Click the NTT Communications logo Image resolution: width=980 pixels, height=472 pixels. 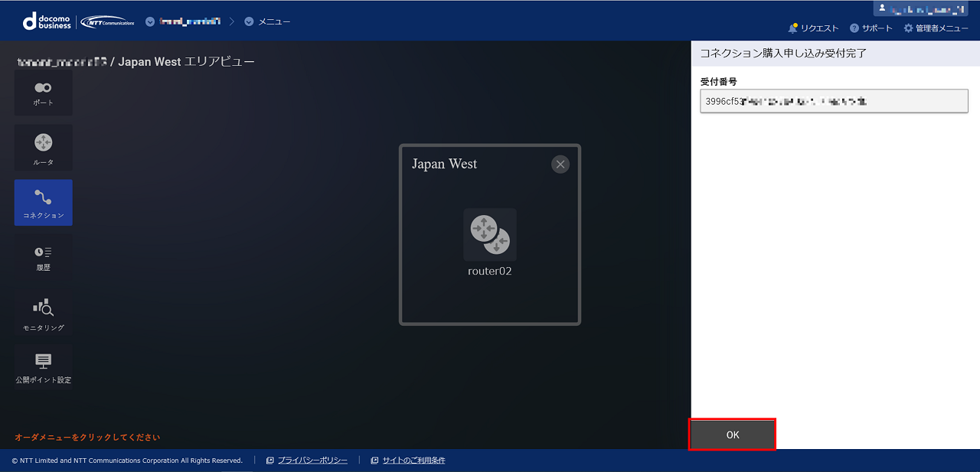click(x=107, y=21)
